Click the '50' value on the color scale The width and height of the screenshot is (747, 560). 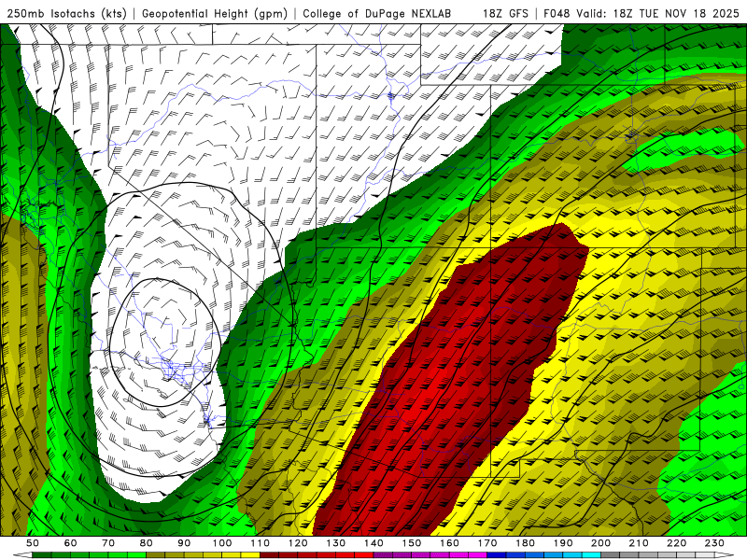pyautogui.click(x=33, y=543)
